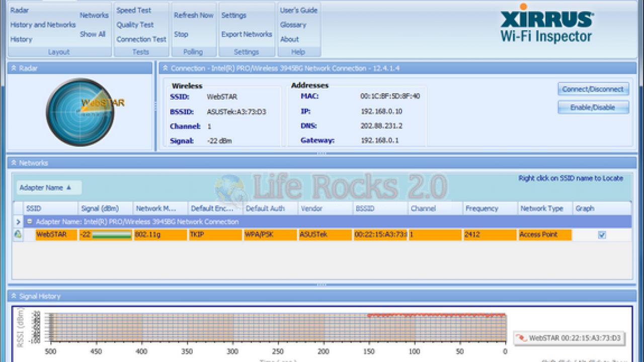Sort by the Signal (dBm) column header

[105, 208]
